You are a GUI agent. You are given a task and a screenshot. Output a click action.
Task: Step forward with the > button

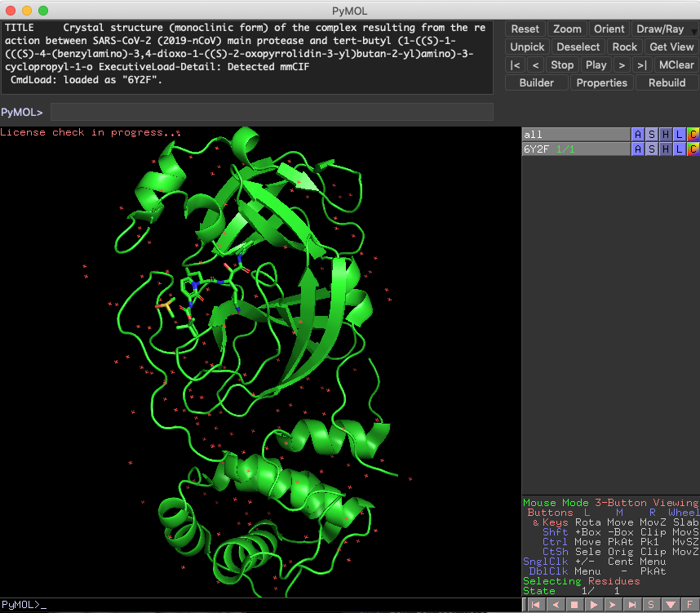coord(622,64)
